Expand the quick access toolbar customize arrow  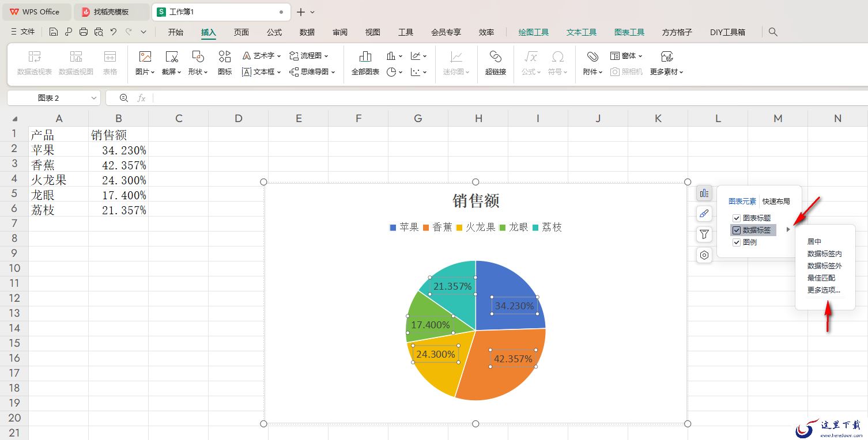[x=144, y=32]
